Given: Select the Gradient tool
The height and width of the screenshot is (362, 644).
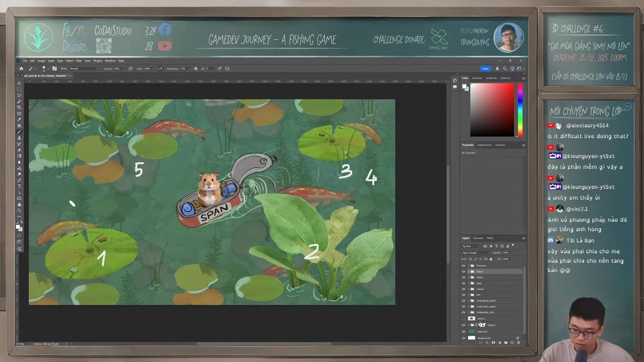Looking at the screenshot, I should click(20, 156).
